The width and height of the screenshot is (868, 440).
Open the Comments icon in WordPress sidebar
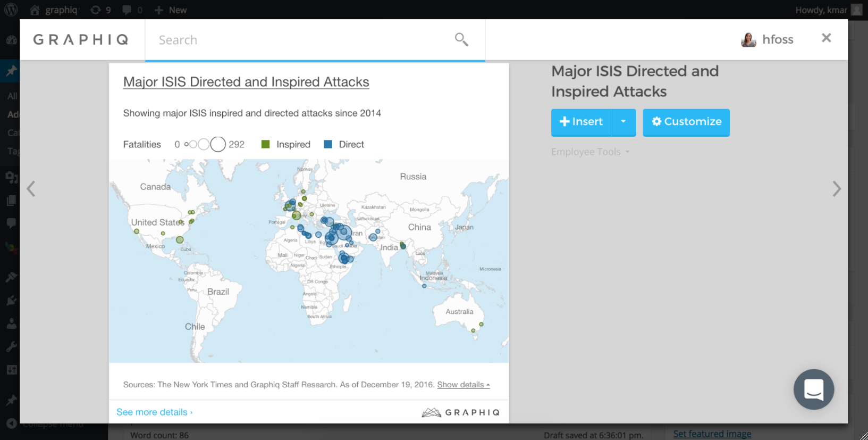pyautogui.click(x=11, y=223)
